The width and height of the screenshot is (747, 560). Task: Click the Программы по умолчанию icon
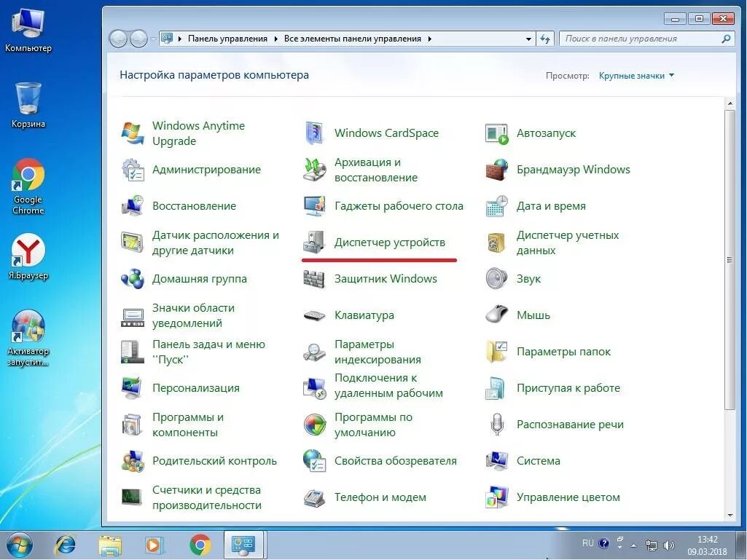[314, 425]
